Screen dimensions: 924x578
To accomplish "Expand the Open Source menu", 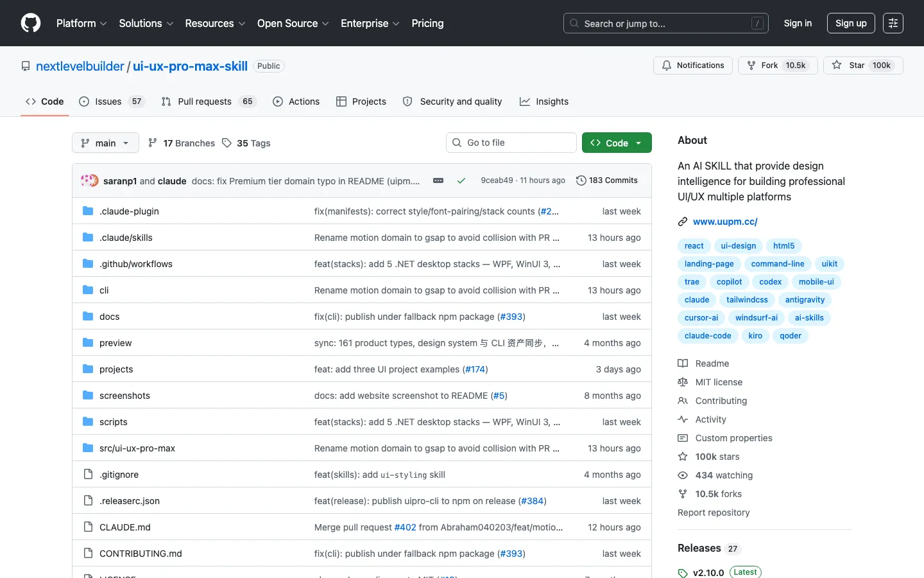I will 293,23.
